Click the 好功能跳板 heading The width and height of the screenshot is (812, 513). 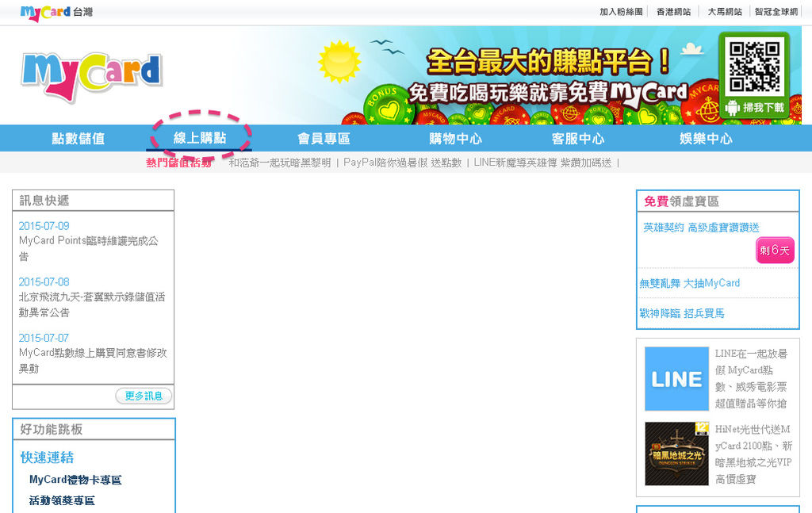[52, 429]
